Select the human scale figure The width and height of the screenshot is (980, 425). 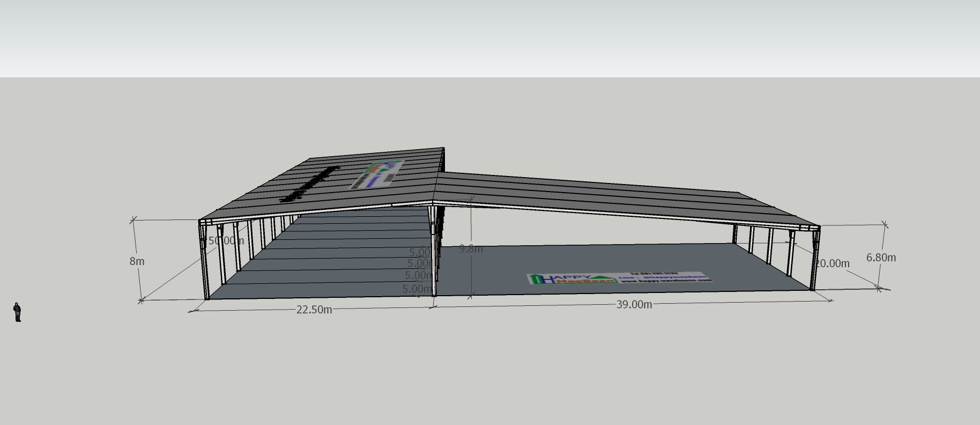pyautogui.click(x=18, y=312)
